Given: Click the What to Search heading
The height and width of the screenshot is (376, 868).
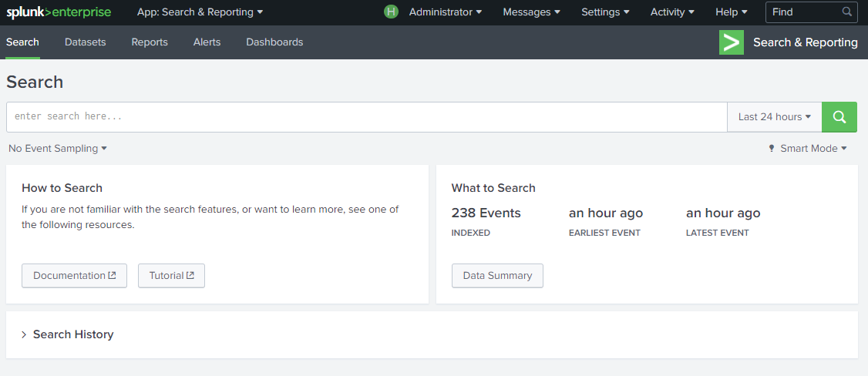Looking at the screenshot, I should point(493,188).
